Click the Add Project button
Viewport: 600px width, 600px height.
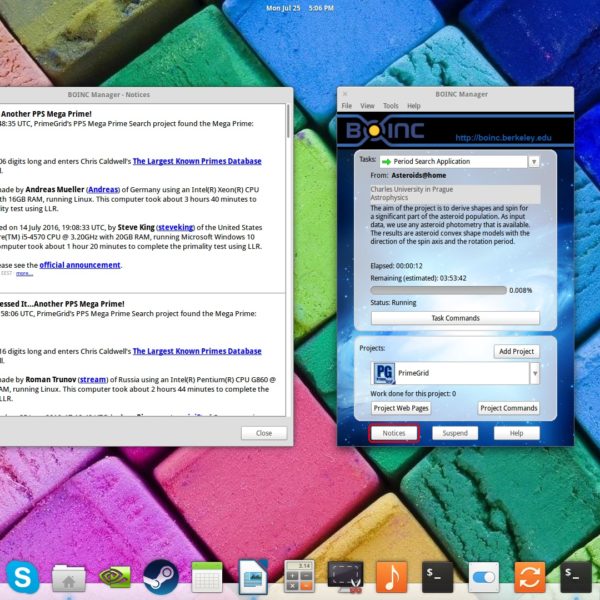517,351
